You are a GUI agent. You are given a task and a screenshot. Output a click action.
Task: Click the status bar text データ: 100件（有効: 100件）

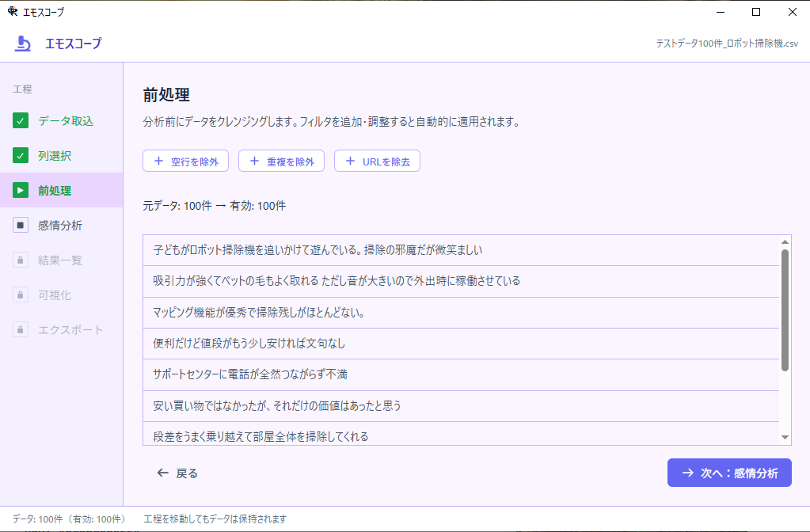[69, 519]
